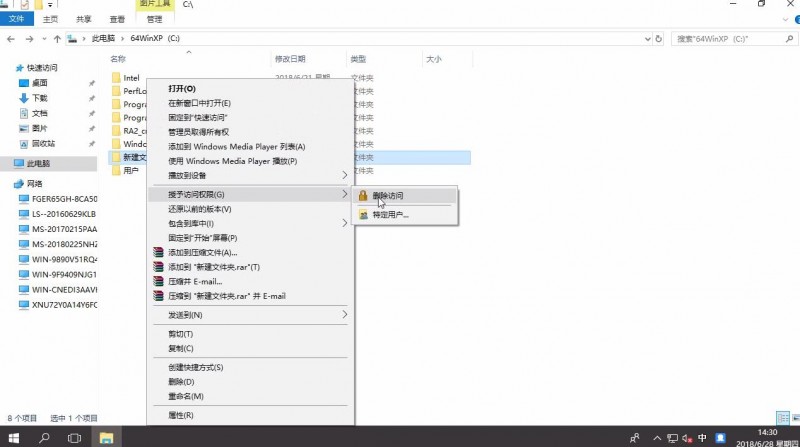800x447 pixels.
Task: Choose 添加到 "新建文件夹.rar"(T)
Action: pyautogui.click(x=214, y=267)
